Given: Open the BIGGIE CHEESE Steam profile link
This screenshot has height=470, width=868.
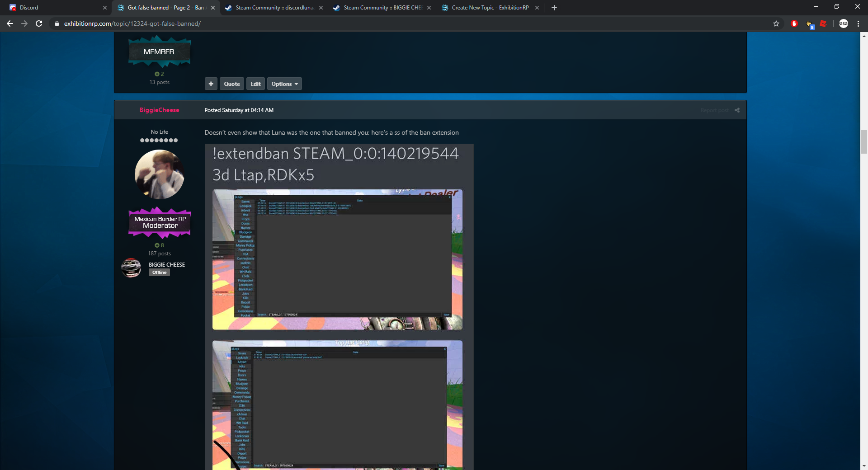Looking at the screenshot, I should 167,264.
